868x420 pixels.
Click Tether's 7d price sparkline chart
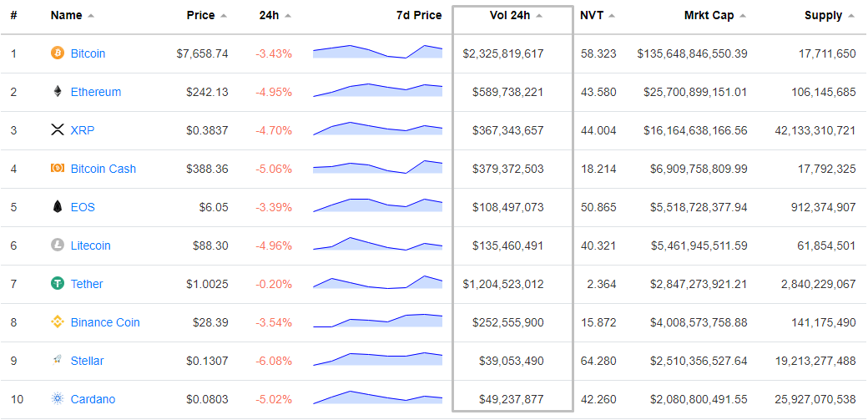[377, 283]
